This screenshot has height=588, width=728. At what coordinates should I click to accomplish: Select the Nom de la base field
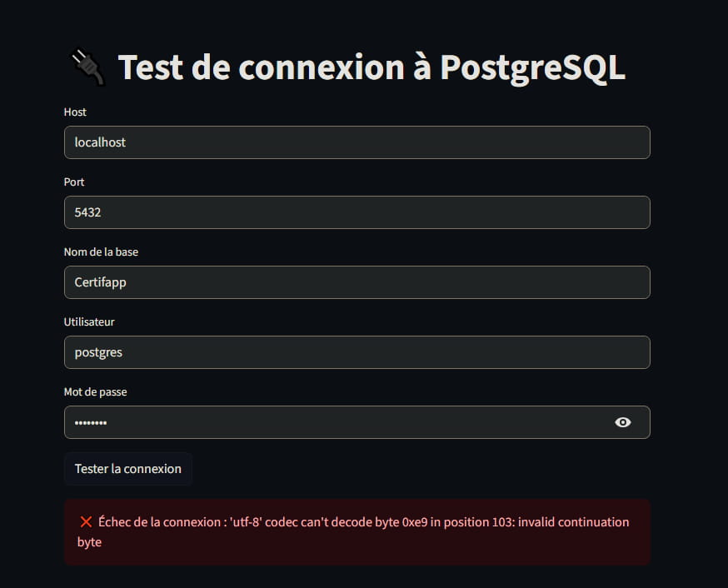point(357,282)
